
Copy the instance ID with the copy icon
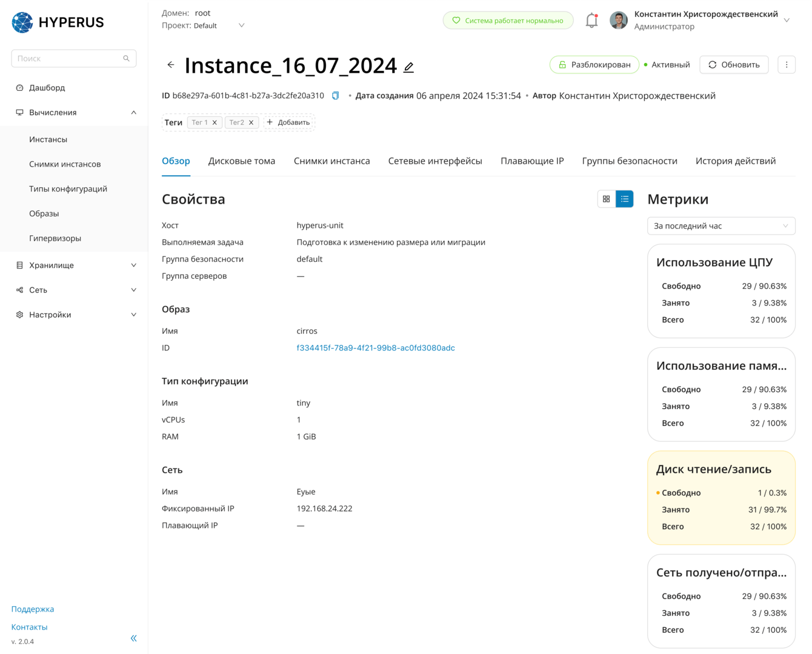(x=335, y=96)
